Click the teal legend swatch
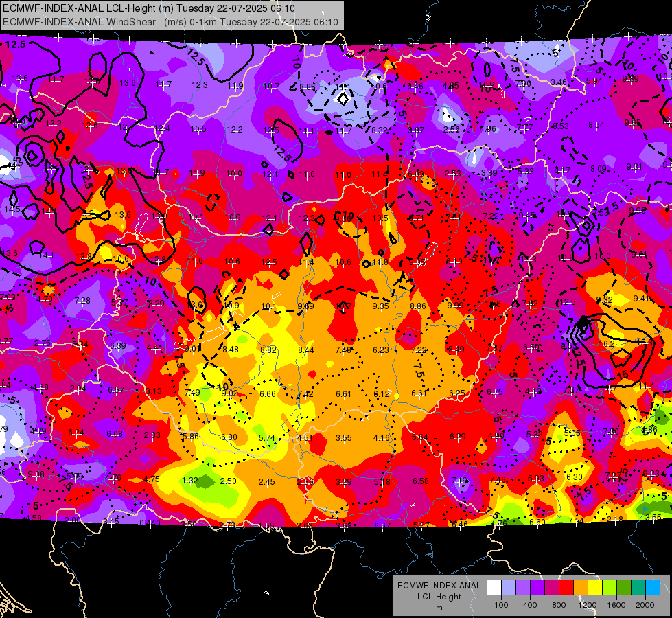The width and height of the screenshot is (672, 618). pyautogui.click(x=638, y=588)
